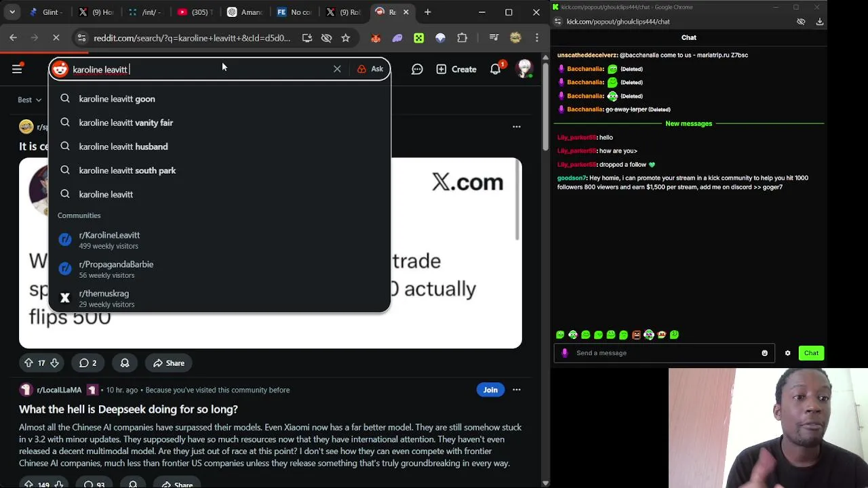
Task: Open Kick chat settings gear
Action: coord(787,353)
